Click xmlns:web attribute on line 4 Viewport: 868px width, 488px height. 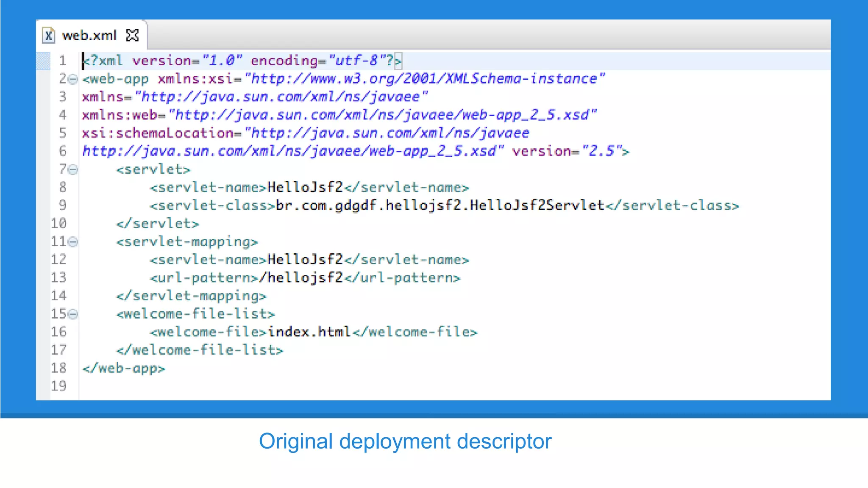click(339, 115)
